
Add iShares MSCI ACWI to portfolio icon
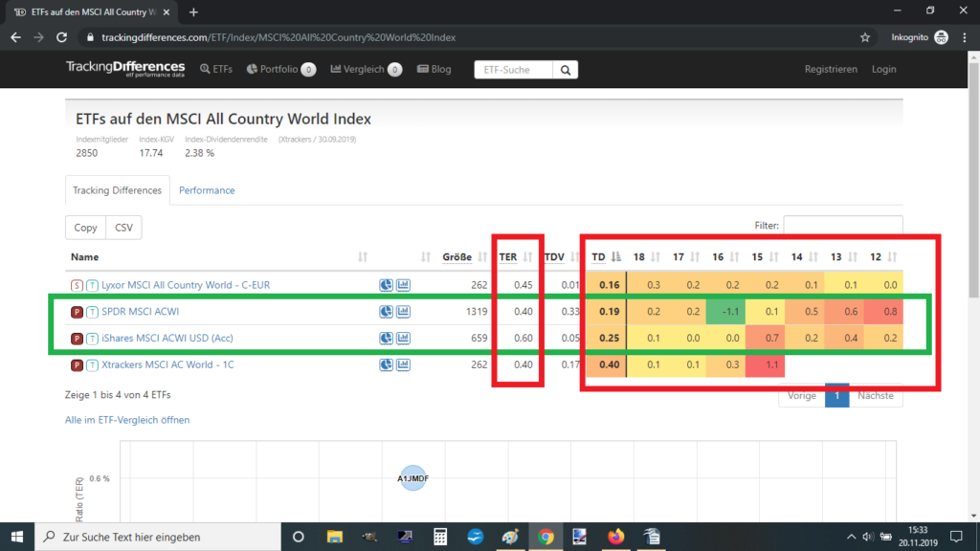pyautogui.click(x=386, y=338)
